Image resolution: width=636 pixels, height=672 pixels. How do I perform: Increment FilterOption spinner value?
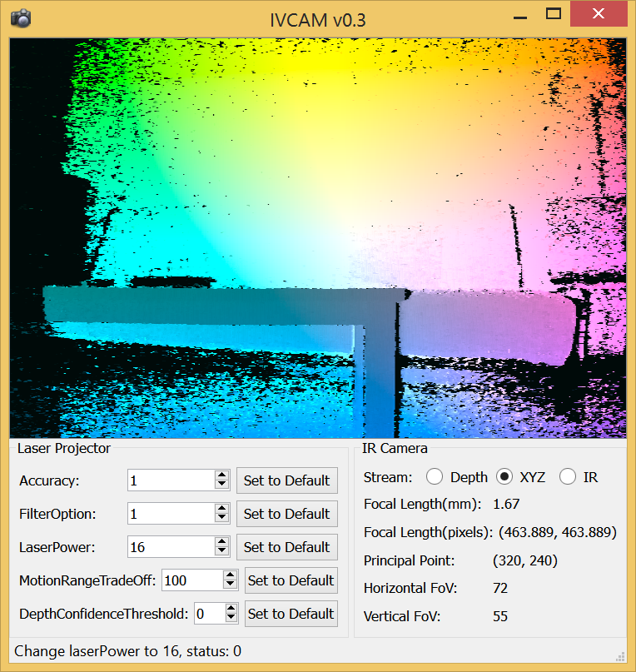pos(221,509)
